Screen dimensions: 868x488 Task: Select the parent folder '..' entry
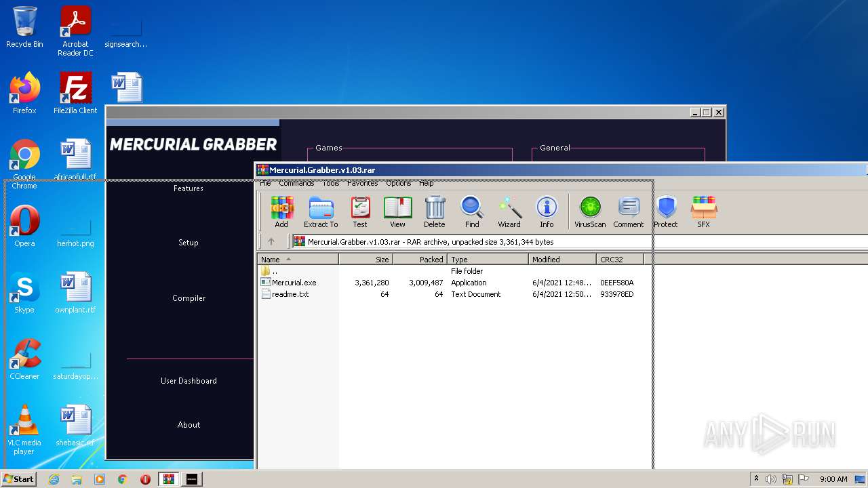[x=269, y=271]
